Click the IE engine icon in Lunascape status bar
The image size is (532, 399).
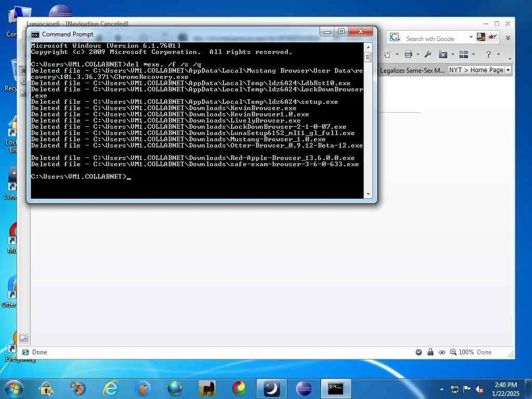pyautogui.click(x=25, y=352)
